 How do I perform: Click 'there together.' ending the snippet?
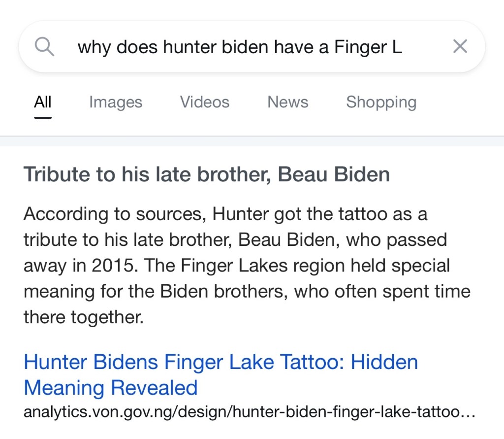[x=84, y=317]
